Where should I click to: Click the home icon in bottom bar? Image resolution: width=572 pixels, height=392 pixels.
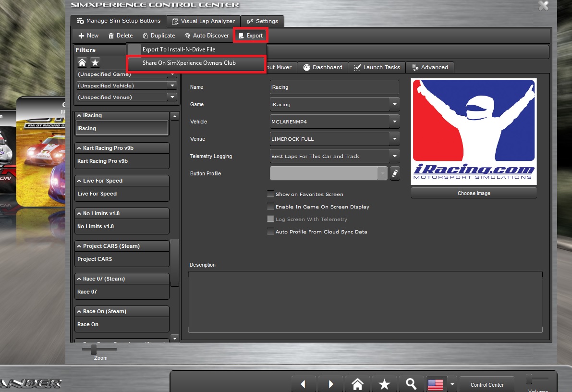click(x=357, y=384)
